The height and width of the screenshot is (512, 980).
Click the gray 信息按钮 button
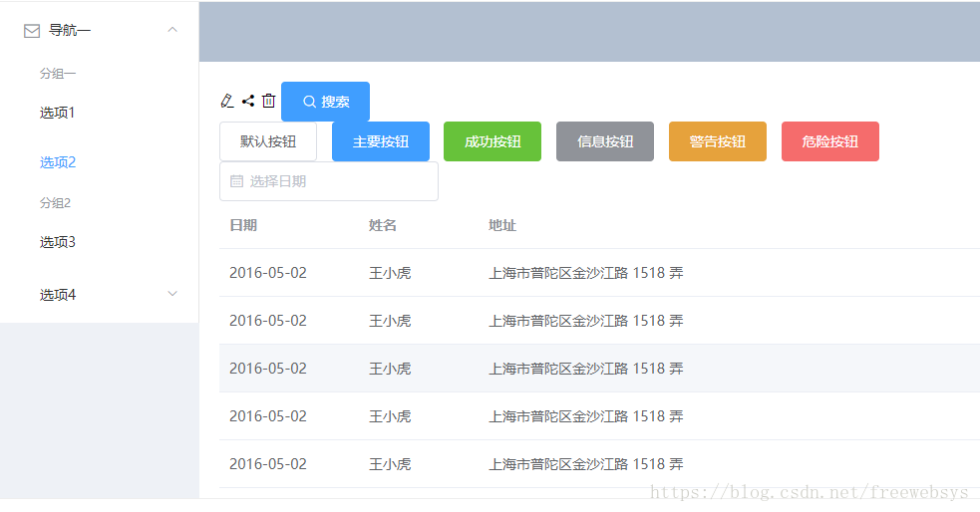[605, 141]
